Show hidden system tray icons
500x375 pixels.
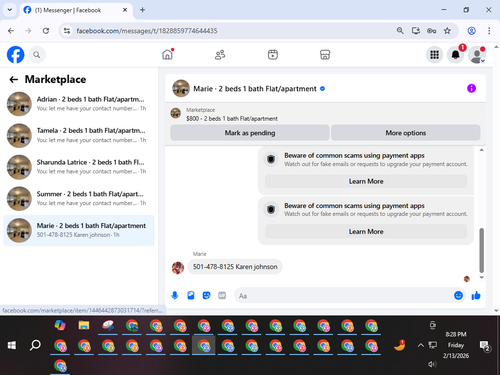421,345
